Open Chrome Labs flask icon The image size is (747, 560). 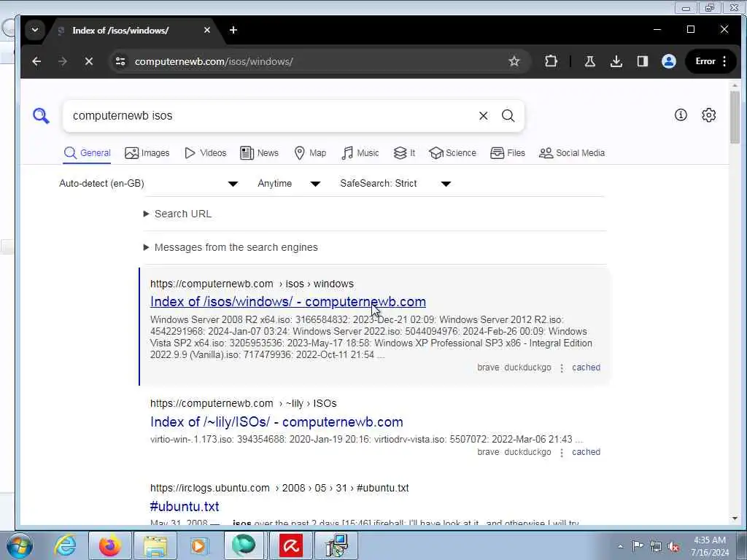click(x=589, y=61)
